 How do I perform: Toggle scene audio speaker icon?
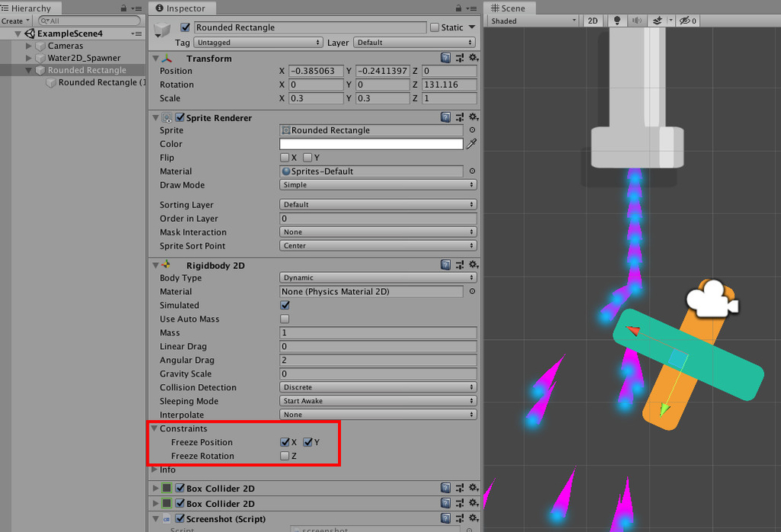point(637,21)
